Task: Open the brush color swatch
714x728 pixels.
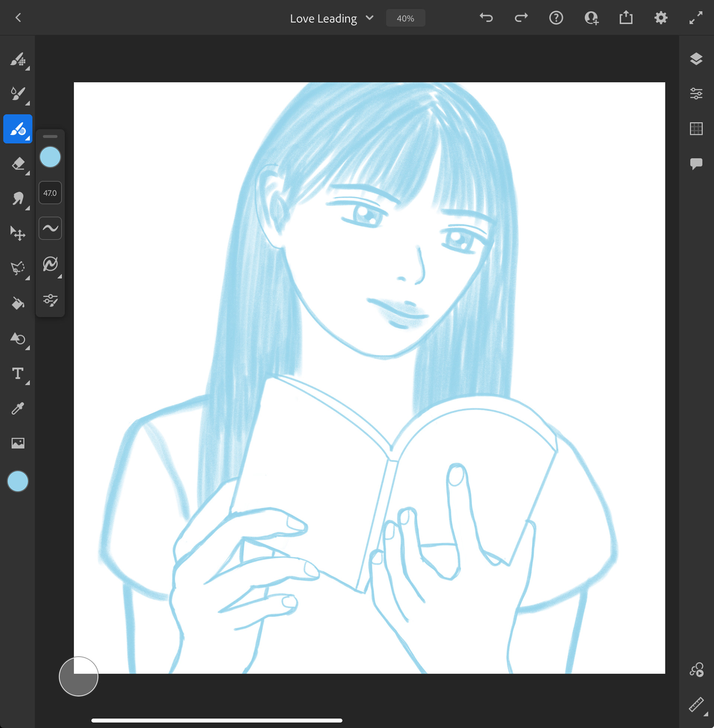Action: (x=50, y=157)
